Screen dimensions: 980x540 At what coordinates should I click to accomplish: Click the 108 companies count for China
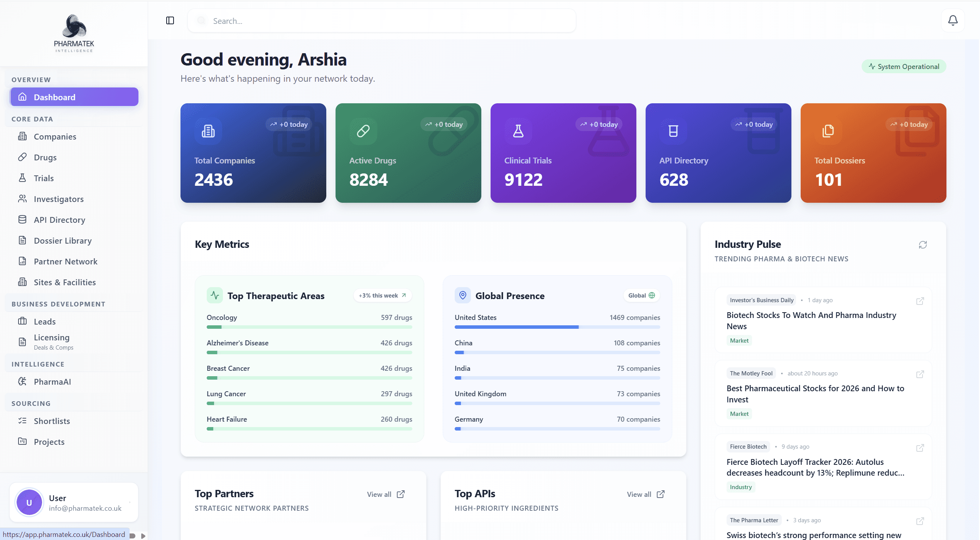point(637,343)
